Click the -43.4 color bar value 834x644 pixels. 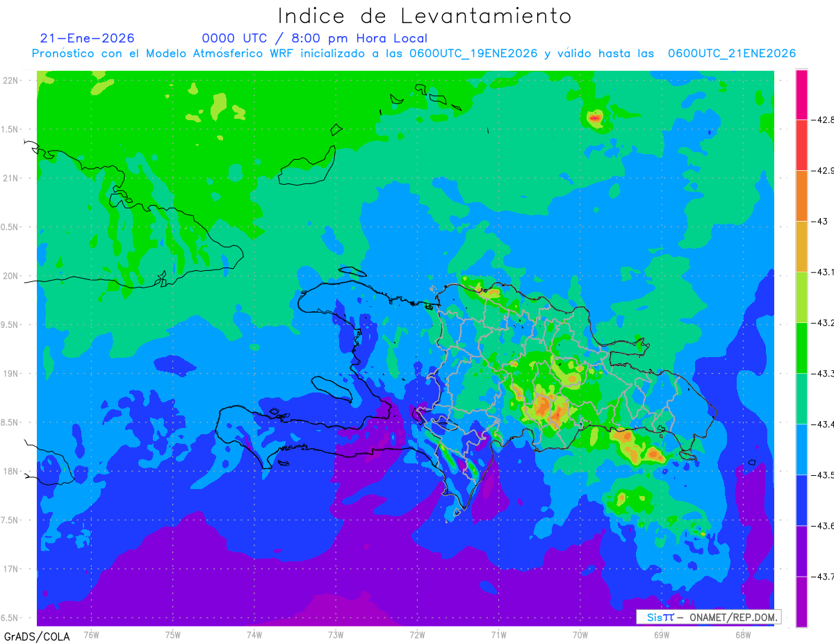821,424
